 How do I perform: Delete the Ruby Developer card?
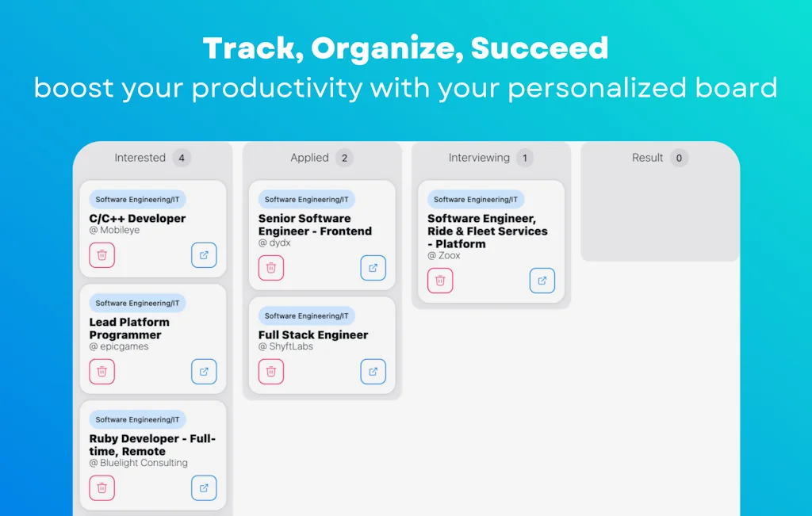(101, 487)
